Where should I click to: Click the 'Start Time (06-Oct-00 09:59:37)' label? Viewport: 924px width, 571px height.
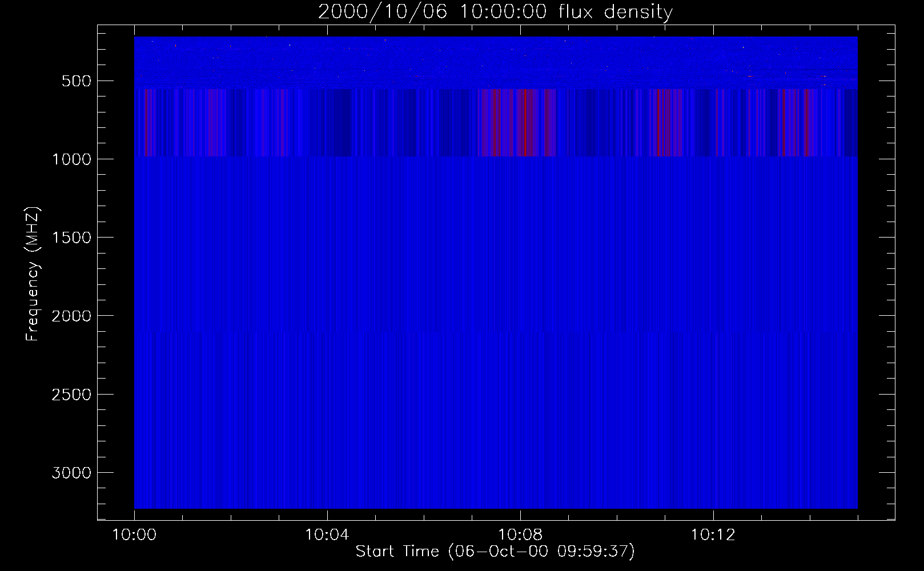tap(495, 551)
